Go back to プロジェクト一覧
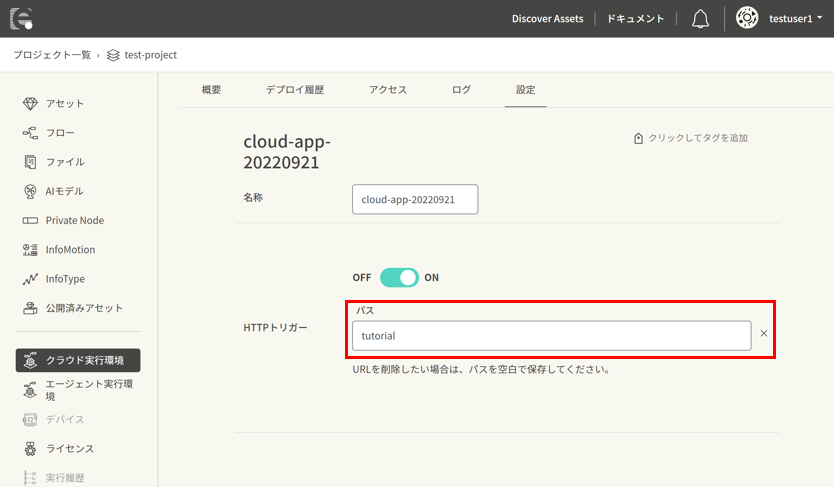834x488 pixels. [52, 55]
